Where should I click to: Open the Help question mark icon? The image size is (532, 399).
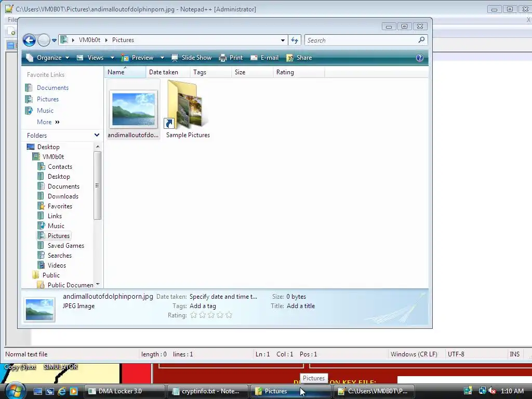[420, 58]
